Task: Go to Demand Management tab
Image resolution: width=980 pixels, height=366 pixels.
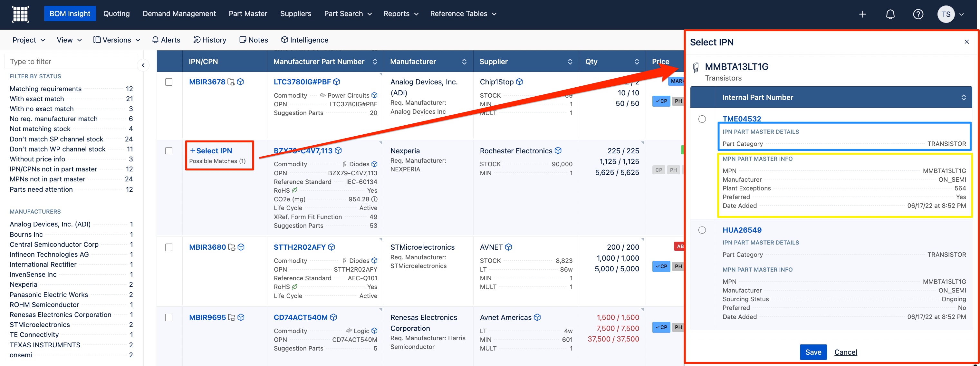Action: [179, 14]
